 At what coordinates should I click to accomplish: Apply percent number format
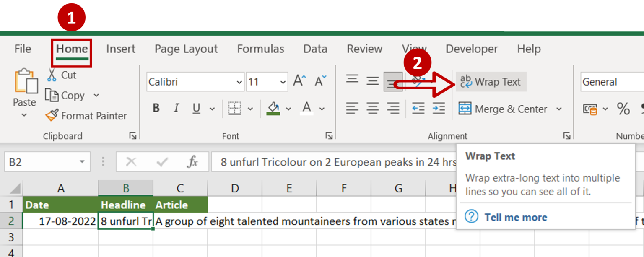(x=623, y=109)
